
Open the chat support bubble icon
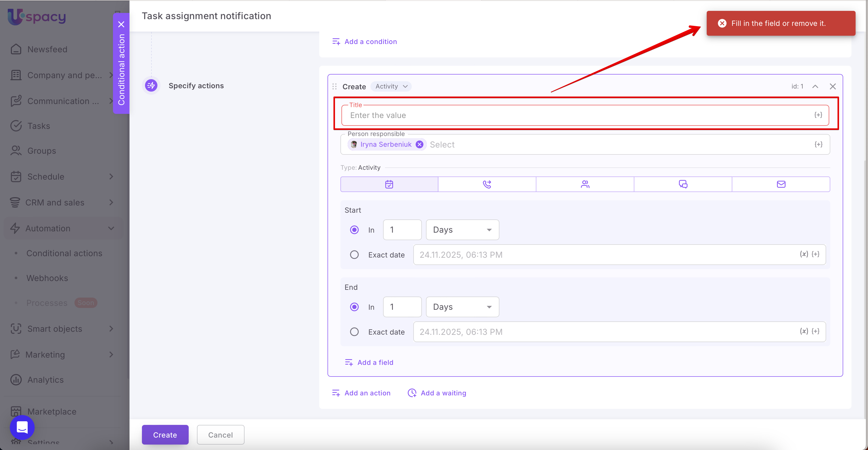[22, 427]
